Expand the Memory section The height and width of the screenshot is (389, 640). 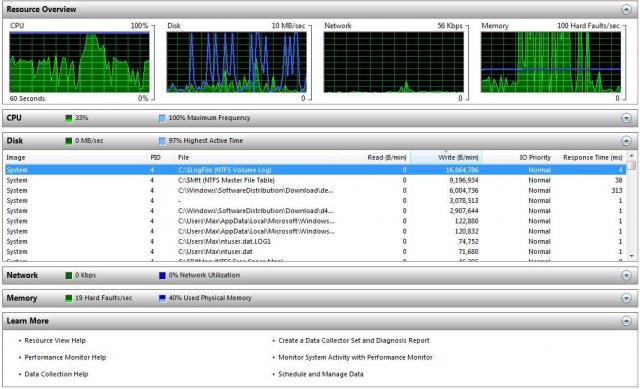[x=626, y=298]
